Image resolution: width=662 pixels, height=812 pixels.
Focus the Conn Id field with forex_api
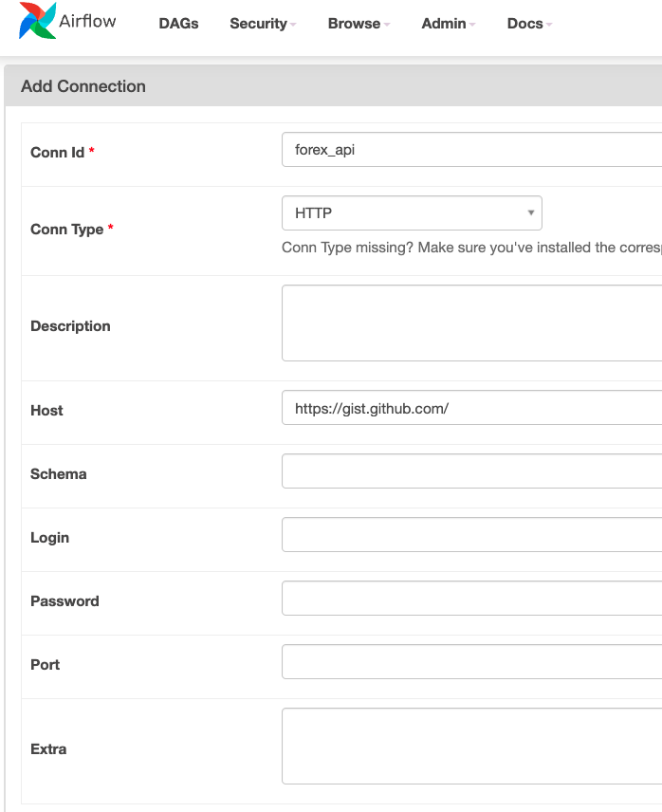pyautogui.click(x=472, y=150)
